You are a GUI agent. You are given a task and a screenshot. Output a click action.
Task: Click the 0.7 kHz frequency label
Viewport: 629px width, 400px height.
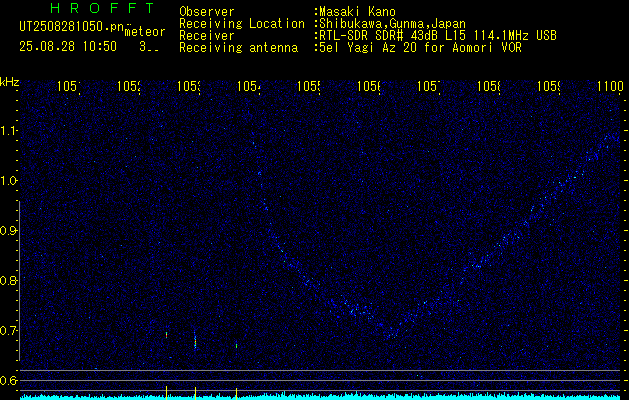8,331
